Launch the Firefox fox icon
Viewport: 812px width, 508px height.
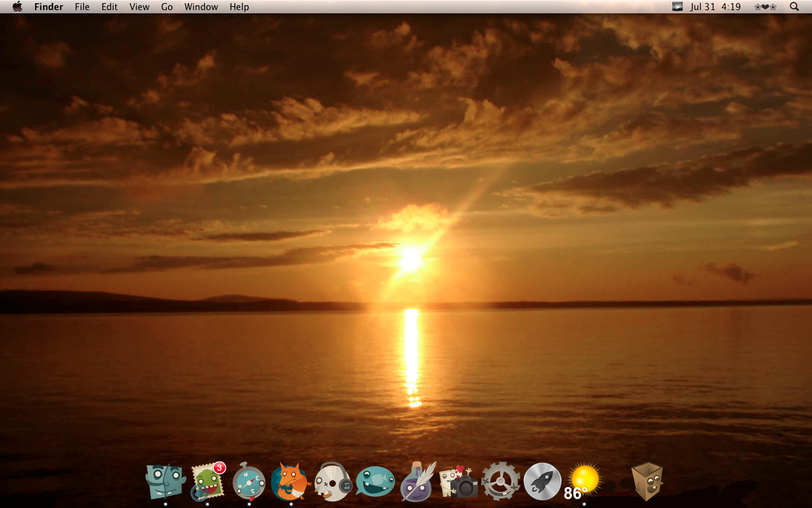click(290, 481)
